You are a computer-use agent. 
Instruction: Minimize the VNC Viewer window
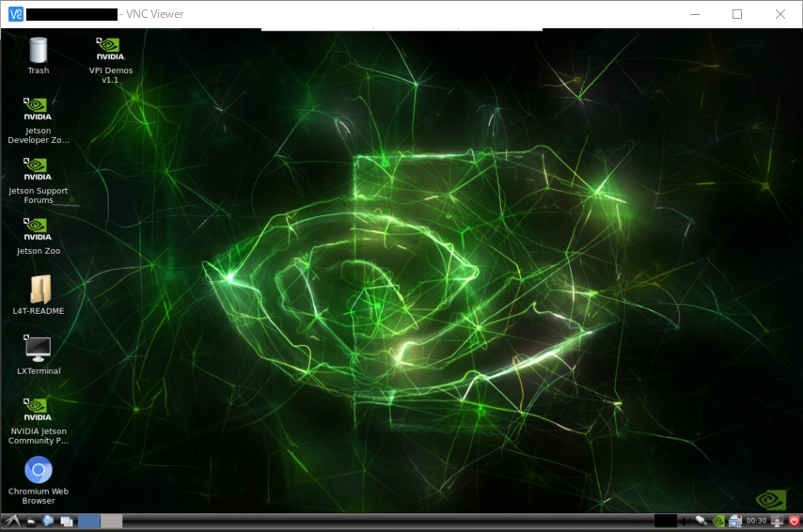[x=695, y=14]
